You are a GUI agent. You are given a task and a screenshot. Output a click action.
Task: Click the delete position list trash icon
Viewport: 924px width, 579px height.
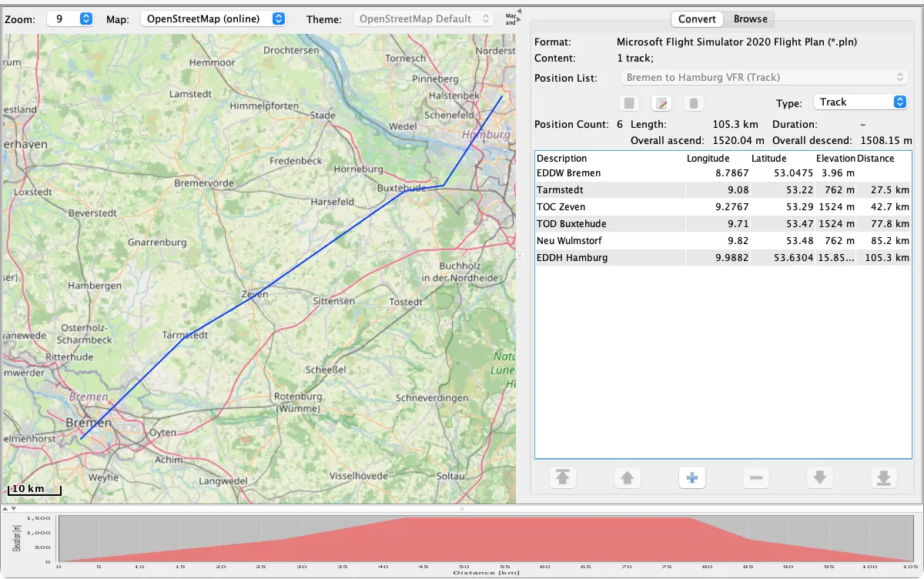(694, 103)
